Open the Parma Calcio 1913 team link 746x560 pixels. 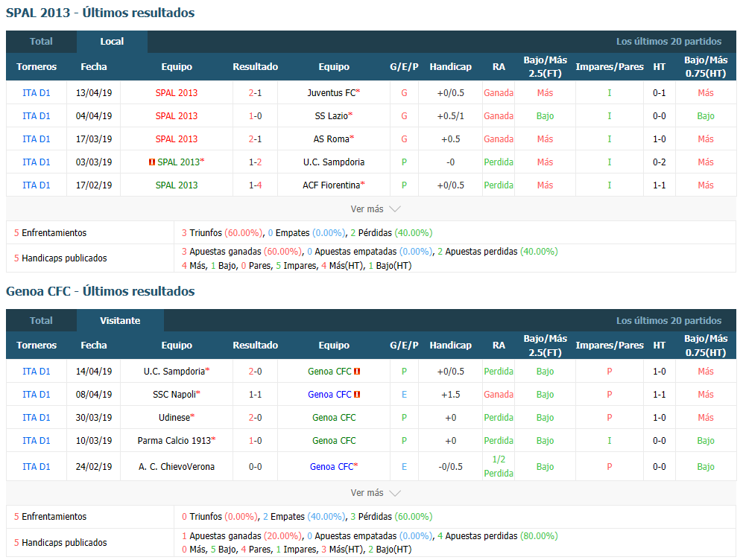coord(174,441)
